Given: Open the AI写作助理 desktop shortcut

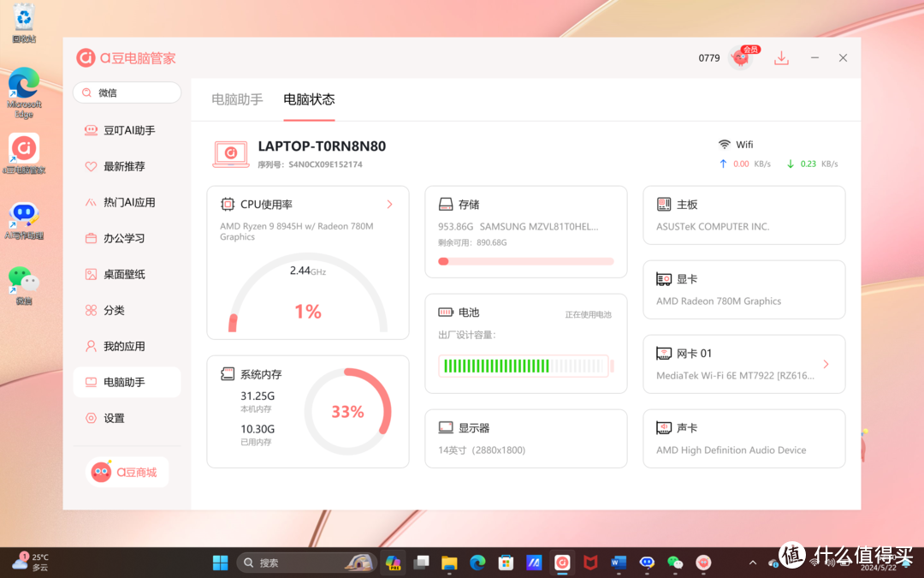Looking at the screenshot, I should tap(24, 221).
